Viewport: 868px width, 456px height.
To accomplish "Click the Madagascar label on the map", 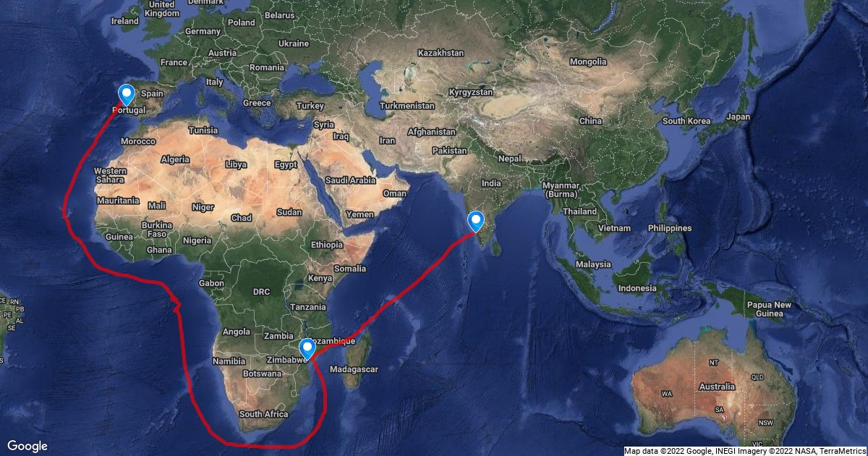I will [354, 369].
